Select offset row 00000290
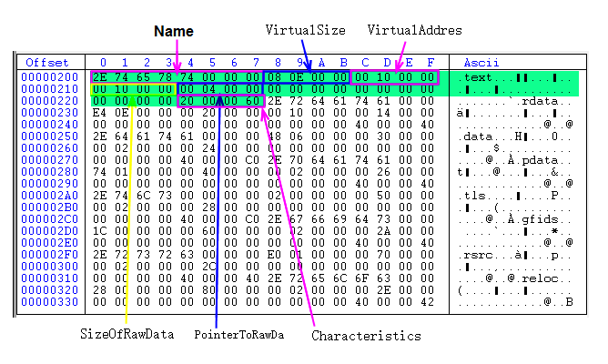 50,184
